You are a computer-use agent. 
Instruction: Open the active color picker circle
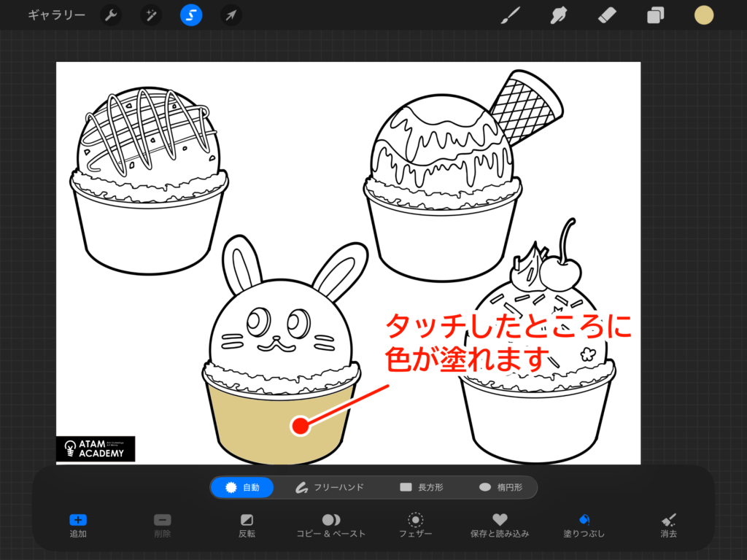(704, 15)
